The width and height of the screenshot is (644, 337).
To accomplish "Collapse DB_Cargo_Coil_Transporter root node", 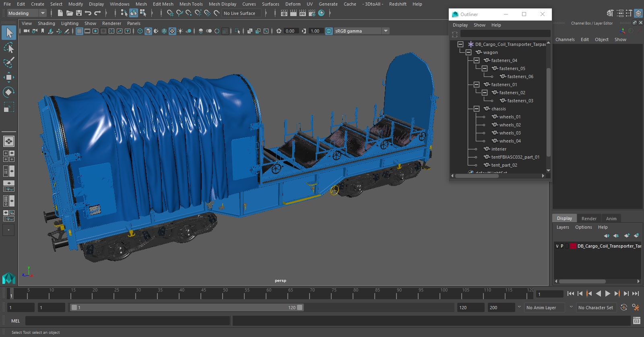I will [460, 44].
